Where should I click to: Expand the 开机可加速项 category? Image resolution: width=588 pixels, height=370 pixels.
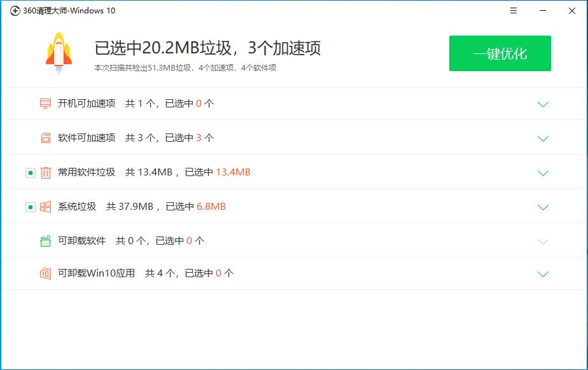543,103
